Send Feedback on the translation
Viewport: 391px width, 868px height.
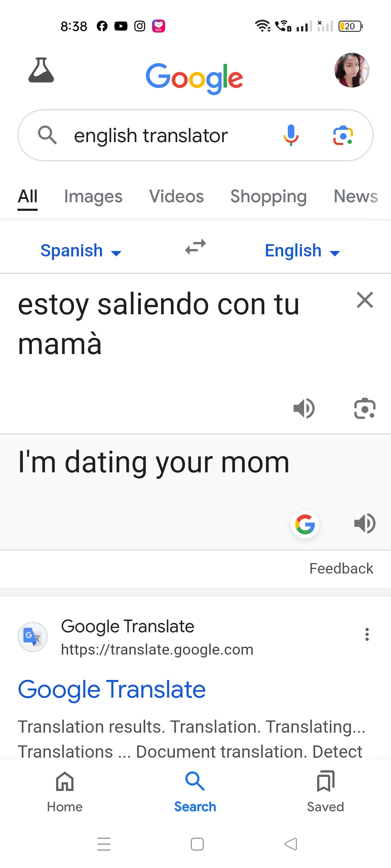pyautogui.click(x=341, y=569)
